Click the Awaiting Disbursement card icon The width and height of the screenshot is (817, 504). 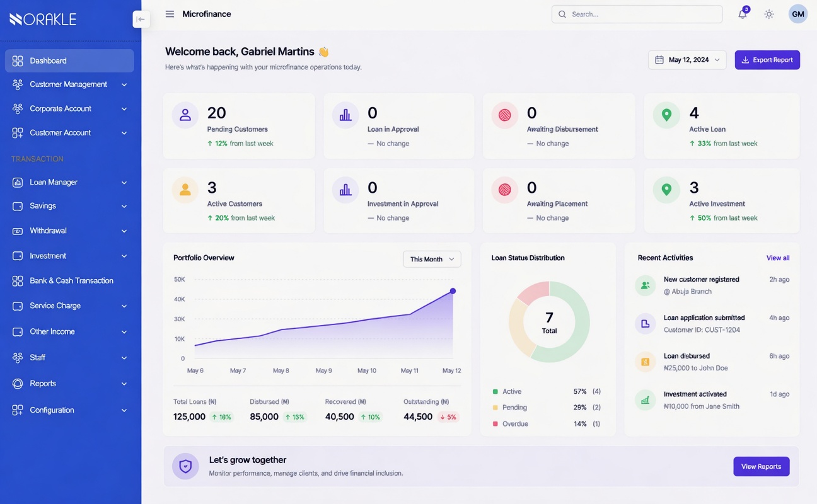coord(504,115)
